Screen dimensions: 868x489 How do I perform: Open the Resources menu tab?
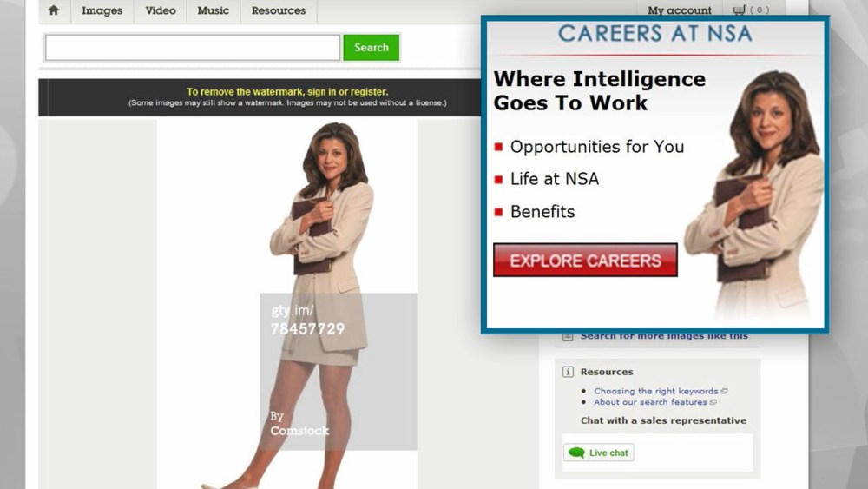[x=279, y=10]
